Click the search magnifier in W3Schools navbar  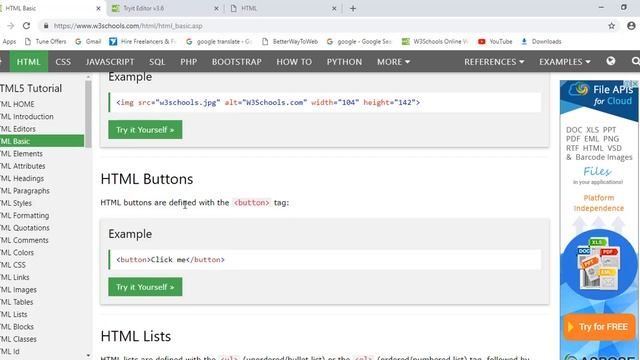(635, 61)
